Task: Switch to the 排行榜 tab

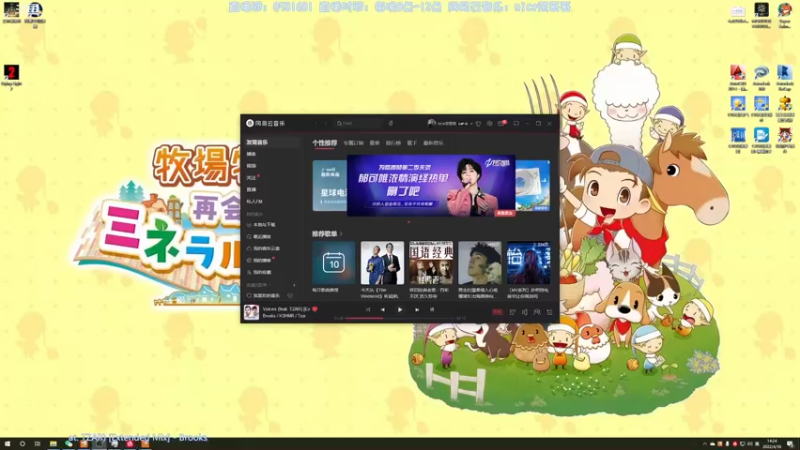Action: [393, 143]
